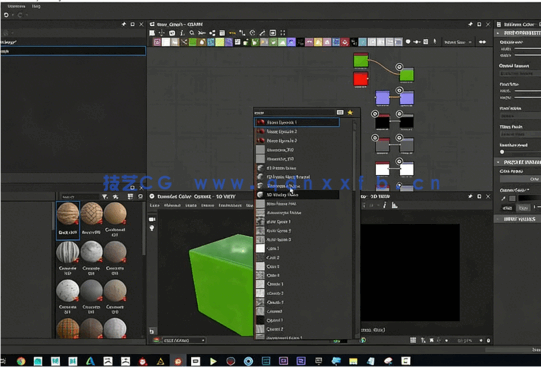Toggle list view icon beside the star in node popup
541x367 pixels.
click(x=340, y=112)
